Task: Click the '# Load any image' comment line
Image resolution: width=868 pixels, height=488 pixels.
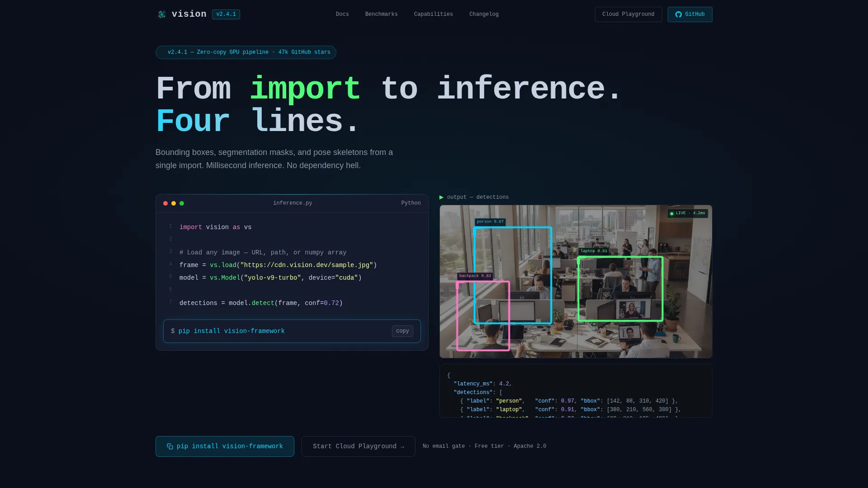Action: [263, 253]
